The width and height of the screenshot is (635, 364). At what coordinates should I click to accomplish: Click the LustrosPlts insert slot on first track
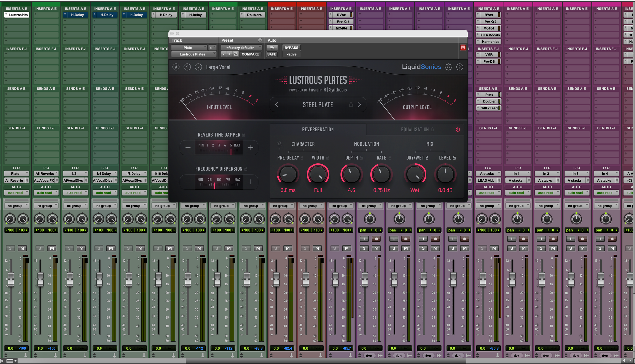[x=18, y=15]
